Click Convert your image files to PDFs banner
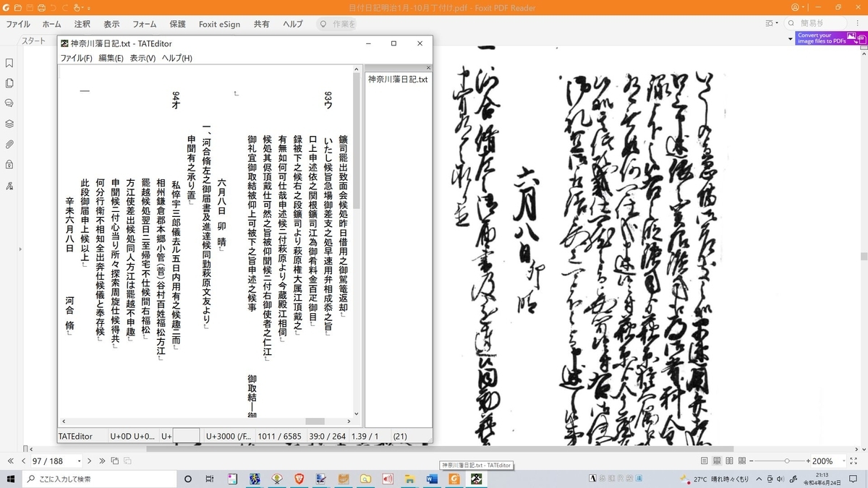This screenshot has width=868, height=488. 830,38
